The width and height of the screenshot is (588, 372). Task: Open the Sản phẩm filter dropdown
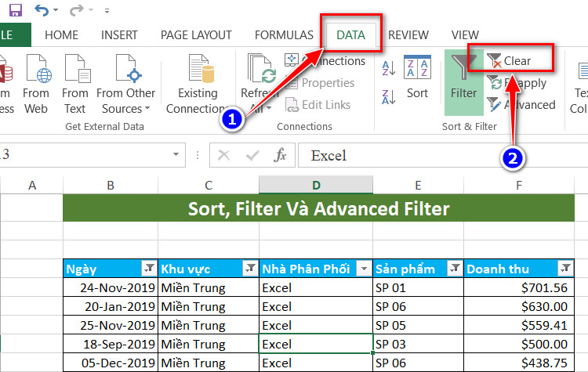[x=455, y=268]
